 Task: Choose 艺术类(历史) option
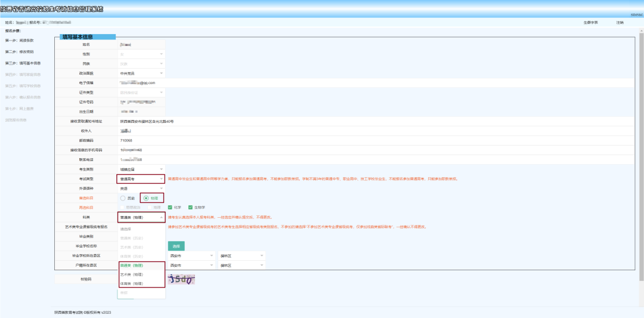coord(141,247)
